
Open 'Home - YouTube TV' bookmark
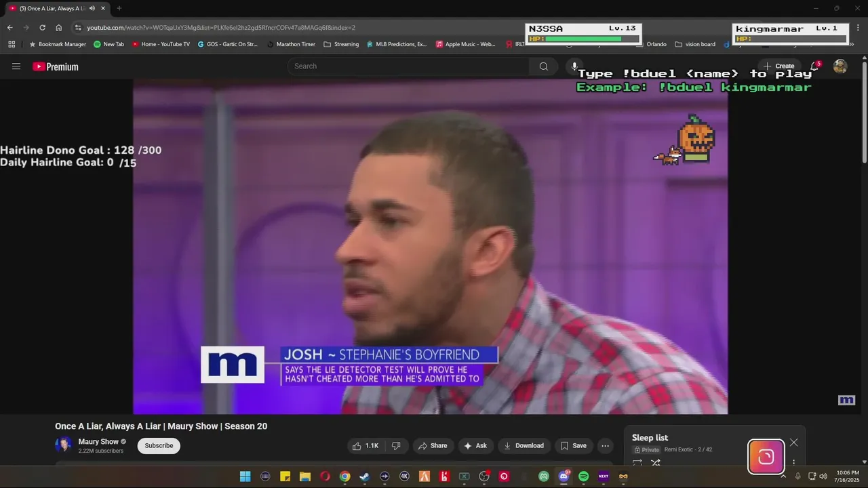(x=161, y=44)
